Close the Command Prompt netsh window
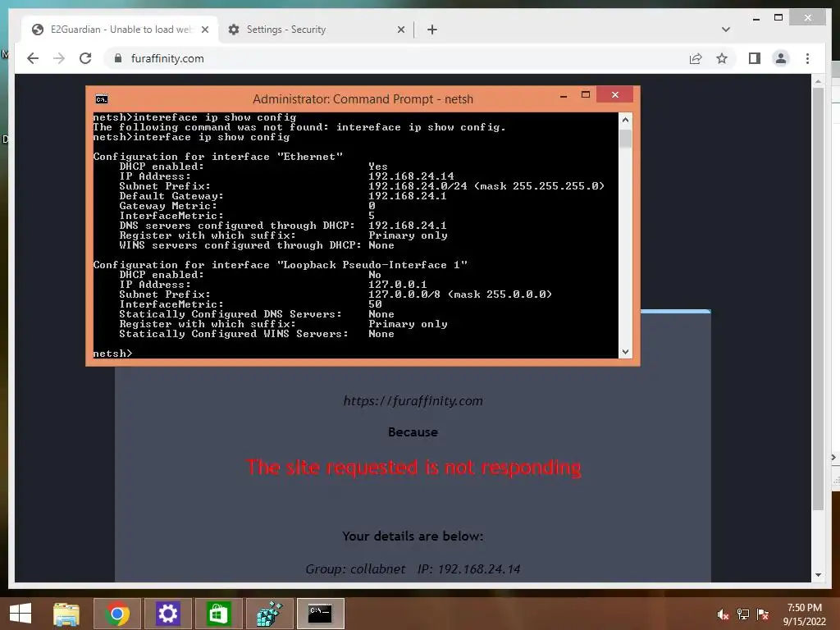This screenshot has width=840, height=630. [x=615, y=95]
